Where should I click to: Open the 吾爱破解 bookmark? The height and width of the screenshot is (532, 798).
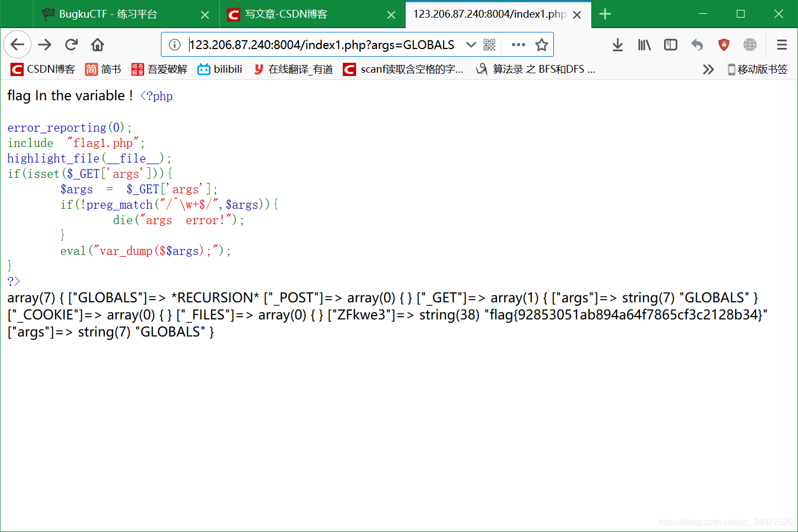tap(159, 69)
